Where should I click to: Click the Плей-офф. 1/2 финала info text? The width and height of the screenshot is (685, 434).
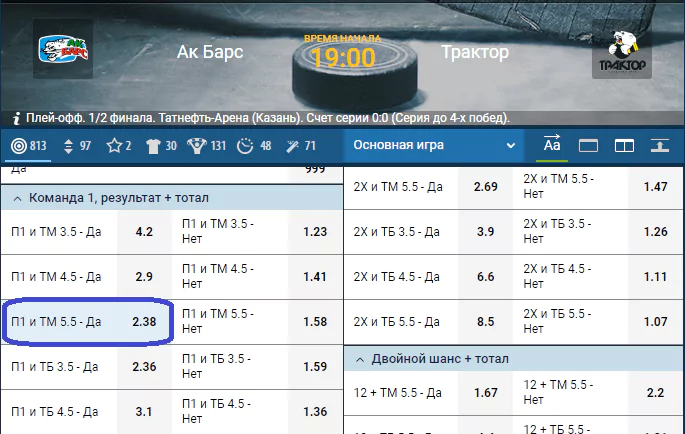[x=268, y=118]
